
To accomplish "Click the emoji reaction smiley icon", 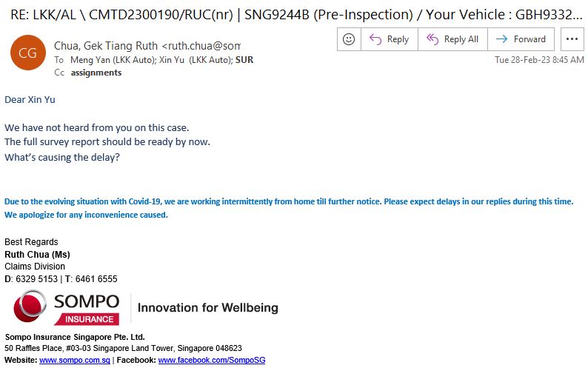I will coord(349,39).
